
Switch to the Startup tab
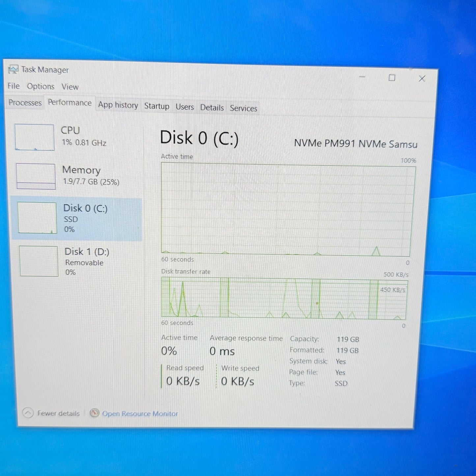(157, 106)
